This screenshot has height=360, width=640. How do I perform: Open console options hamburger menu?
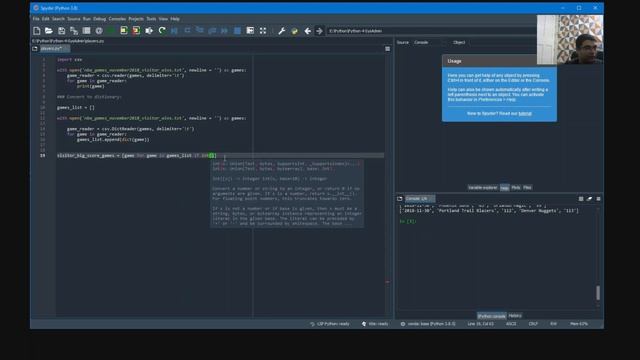(598, 199)
